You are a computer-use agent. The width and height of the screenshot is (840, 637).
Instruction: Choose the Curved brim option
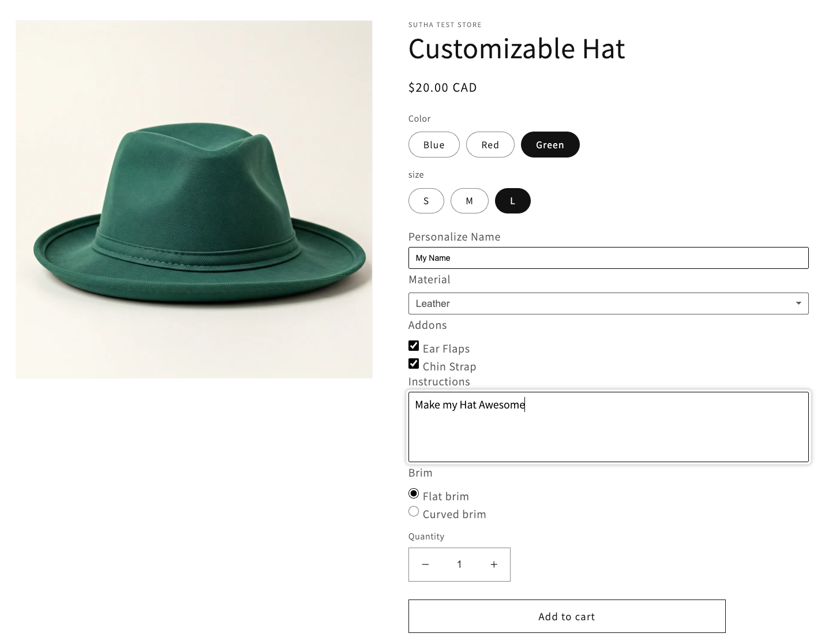click(414, 511)
